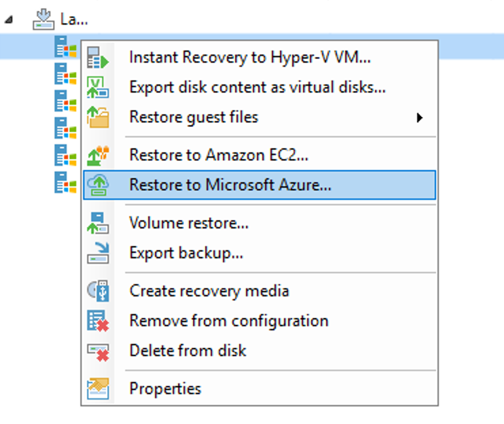Screen dimensions: 504x424
Task: Click the Properties icon
Action: tap(98, 389)
